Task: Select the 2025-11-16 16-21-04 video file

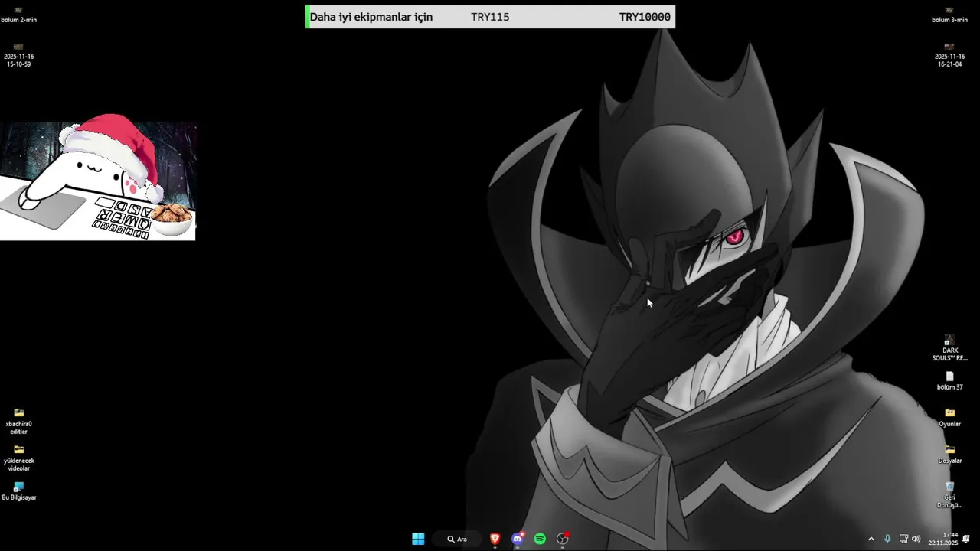Action: pos(949,56)
